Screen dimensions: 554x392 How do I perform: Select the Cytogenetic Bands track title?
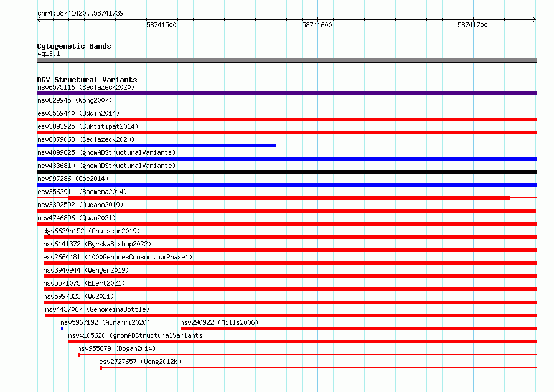[x=74, y=46]
